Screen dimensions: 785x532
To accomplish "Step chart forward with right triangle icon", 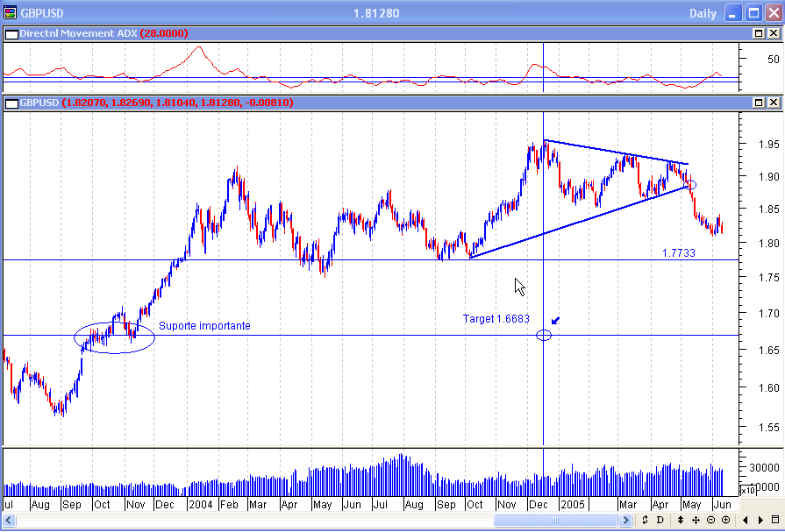I will click(x=760, y=520).
